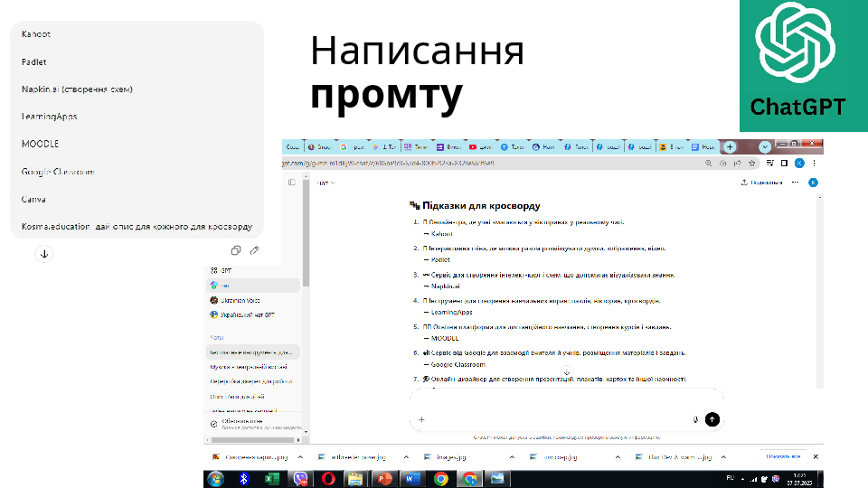868x488 pixels.
Task: Click the plus attach icon in prompt box
Action: coord(421,419)
